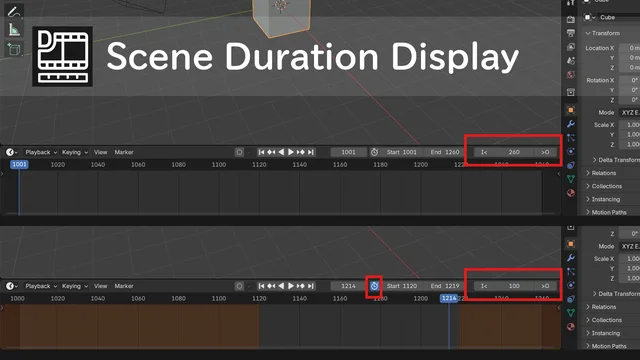Open Keying popover in frame 1001 timeline
This screenshot has width=640, height=360.
pos(75,152)
